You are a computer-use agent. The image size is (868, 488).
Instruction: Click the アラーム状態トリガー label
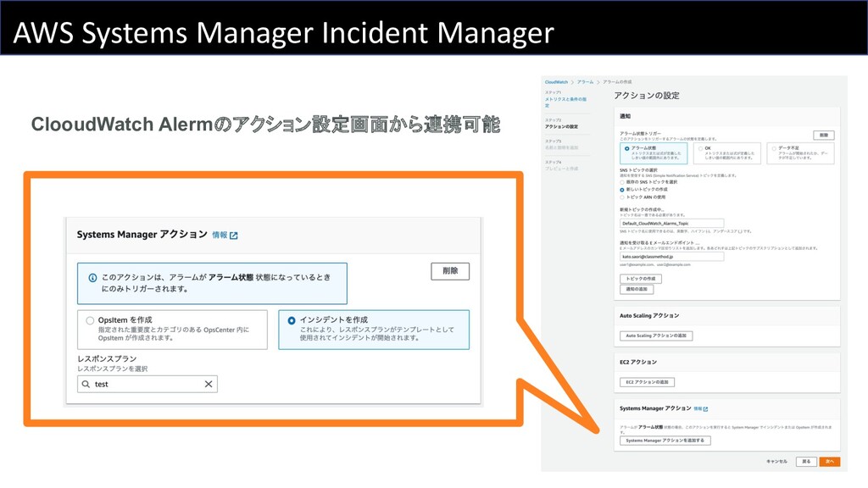[x=640, y=134]
